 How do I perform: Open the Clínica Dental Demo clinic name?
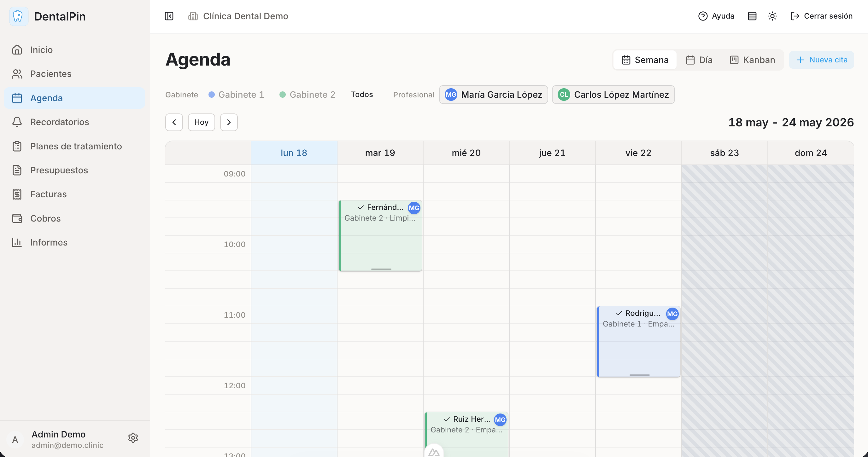click(245, 16)
